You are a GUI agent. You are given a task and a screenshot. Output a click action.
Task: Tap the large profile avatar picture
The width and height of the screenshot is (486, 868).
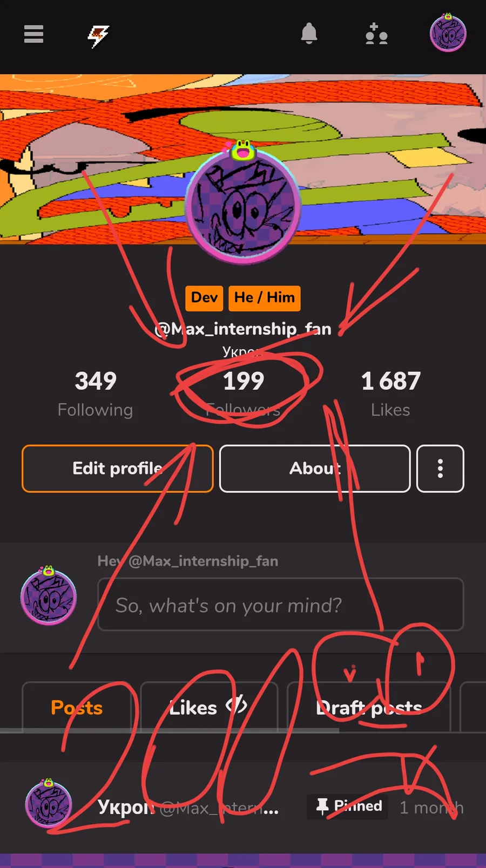point(243,205)
